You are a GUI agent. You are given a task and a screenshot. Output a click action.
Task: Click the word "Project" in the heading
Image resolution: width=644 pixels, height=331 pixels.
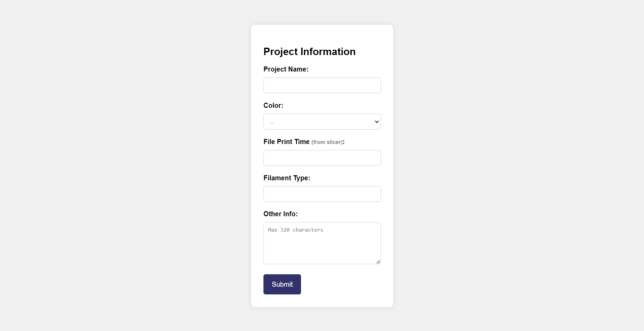pos(281,52)
